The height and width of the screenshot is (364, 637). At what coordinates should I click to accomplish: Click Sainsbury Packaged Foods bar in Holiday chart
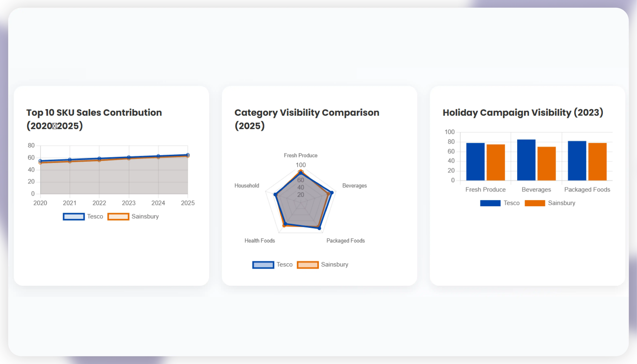coord(597,162)
